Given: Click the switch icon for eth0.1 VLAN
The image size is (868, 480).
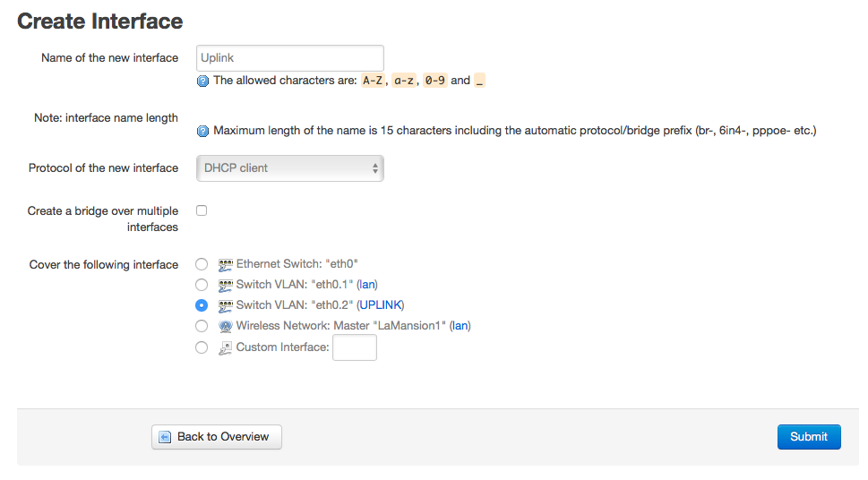Looking at the screenshot, I should pos(225,285).
